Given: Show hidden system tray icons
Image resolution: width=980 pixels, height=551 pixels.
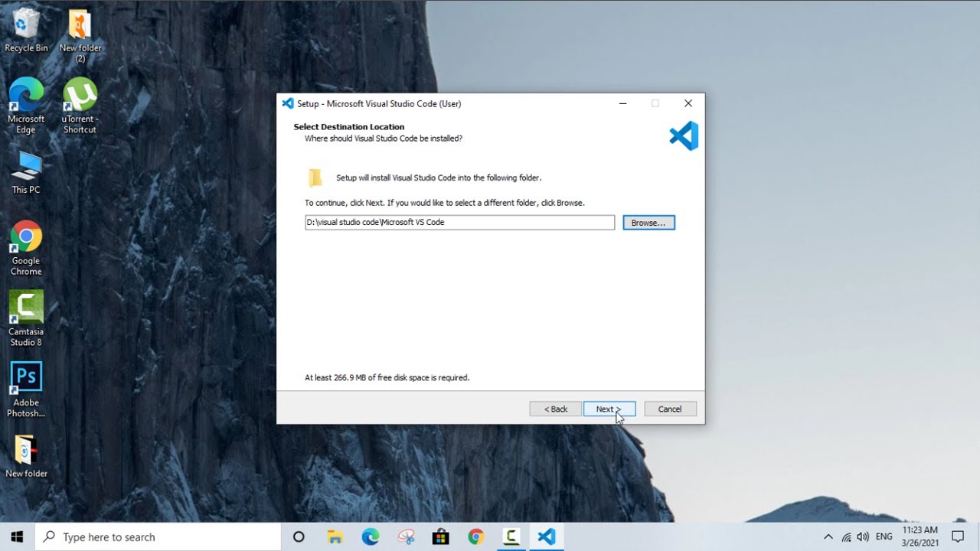Looking at the screenshot, I should (x=828, y=537).
